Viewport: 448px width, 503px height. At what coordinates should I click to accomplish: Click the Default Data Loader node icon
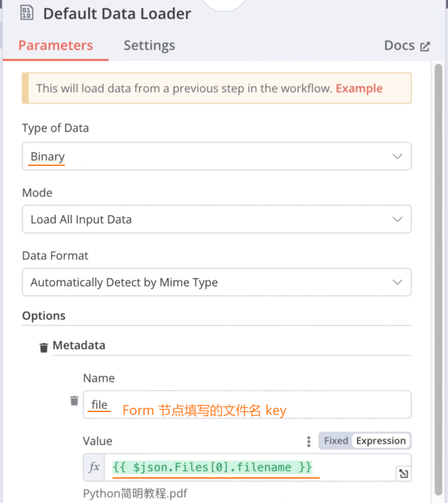[28, 13]
